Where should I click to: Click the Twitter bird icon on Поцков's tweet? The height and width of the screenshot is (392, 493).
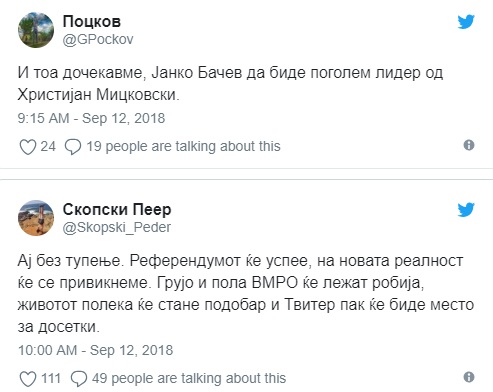(466, 22)
